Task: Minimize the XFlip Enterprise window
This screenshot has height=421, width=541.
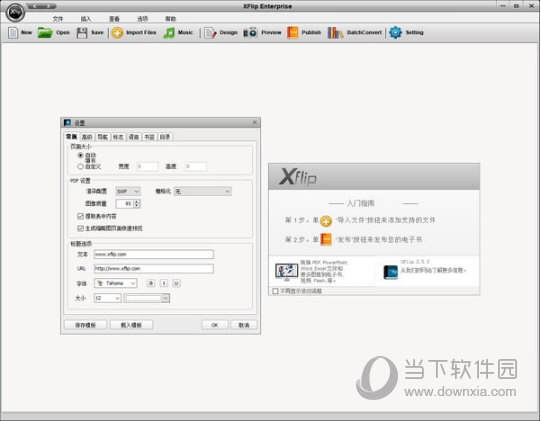Action: pyautogui.click(x=503, y=6)
